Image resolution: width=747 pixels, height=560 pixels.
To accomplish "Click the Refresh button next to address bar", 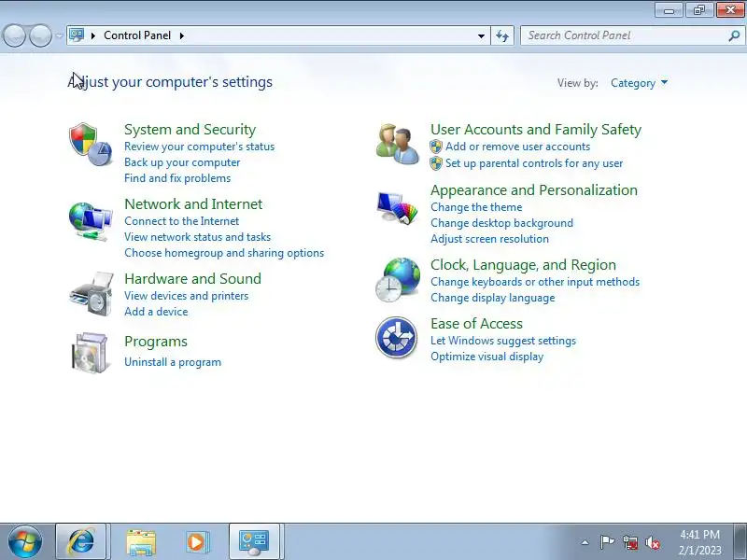I will click(502, 35).
